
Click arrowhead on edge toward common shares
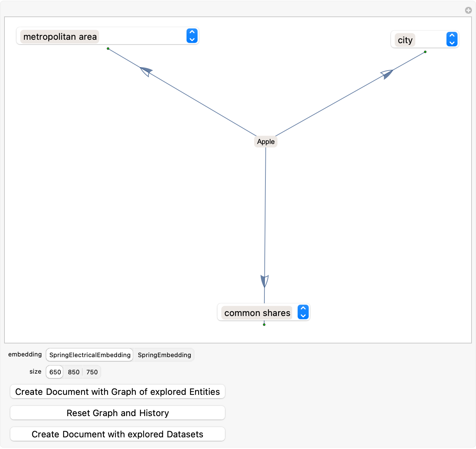(264, 281)
